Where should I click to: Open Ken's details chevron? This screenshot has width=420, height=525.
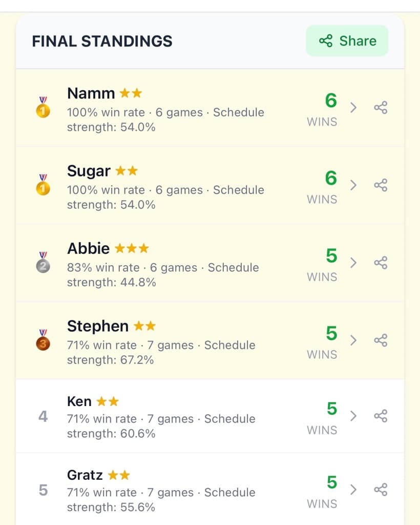click(x=353, y=416)
